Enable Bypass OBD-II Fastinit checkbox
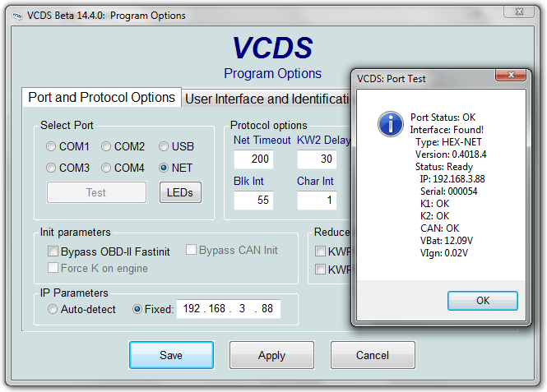Viewport: 547px width, 392px height. click(53, 251)
